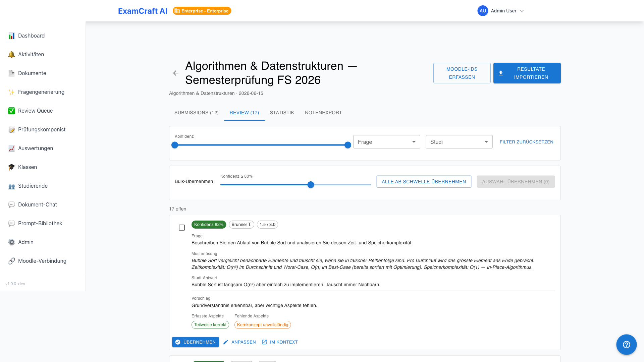Click the upload icon on Resultate importieren

(501, 73)
